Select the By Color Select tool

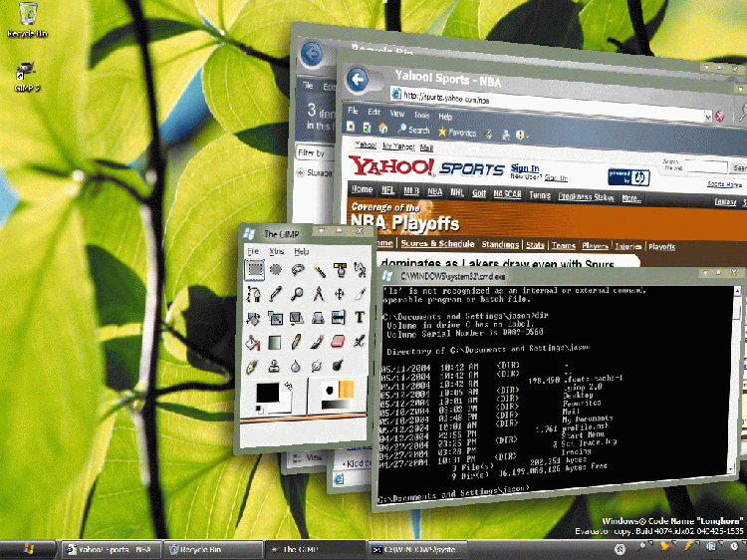point(341,270)
